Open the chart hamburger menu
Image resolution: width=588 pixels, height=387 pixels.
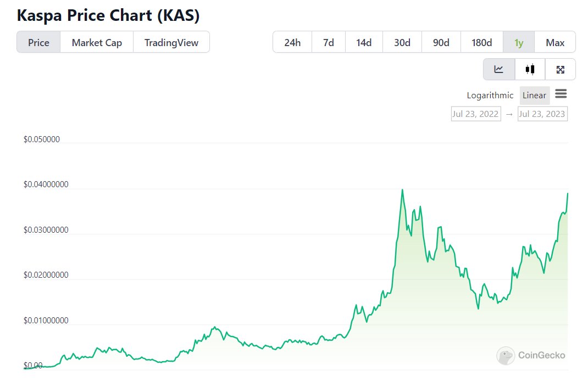tap(561, 94)
